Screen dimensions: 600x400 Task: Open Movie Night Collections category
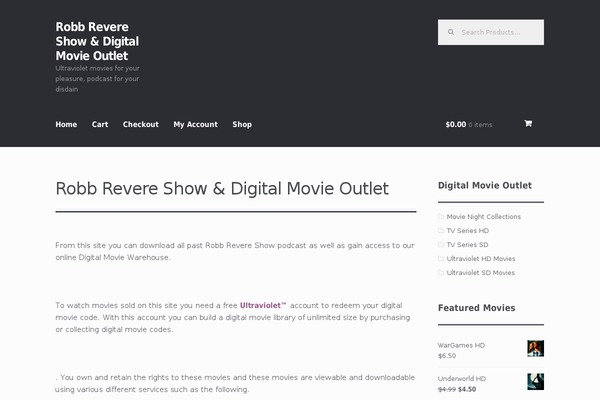484,217
